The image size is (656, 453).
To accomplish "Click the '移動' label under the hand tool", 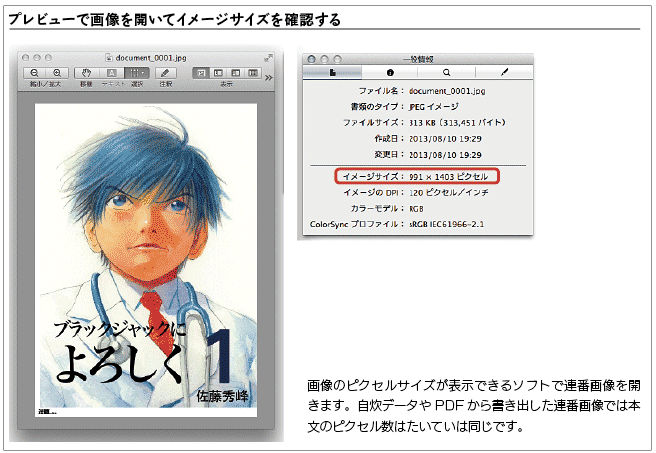I will [x=86, y=84].
